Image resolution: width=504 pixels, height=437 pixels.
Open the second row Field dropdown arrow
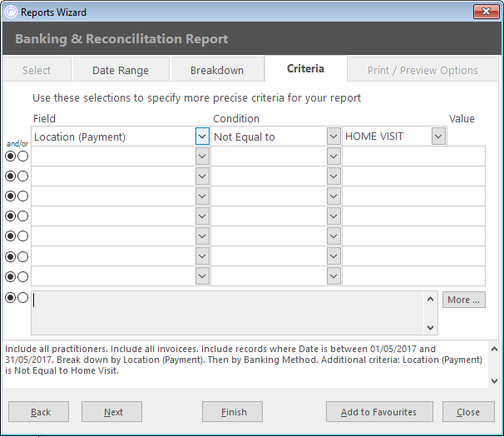[202, 156]
